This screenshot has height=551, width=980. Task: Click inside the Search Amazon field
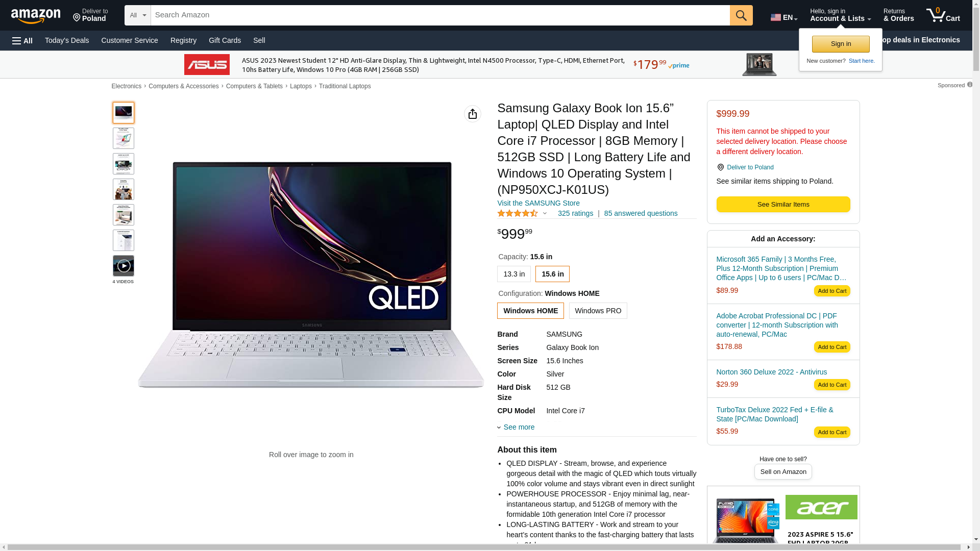tap(440, 15)
